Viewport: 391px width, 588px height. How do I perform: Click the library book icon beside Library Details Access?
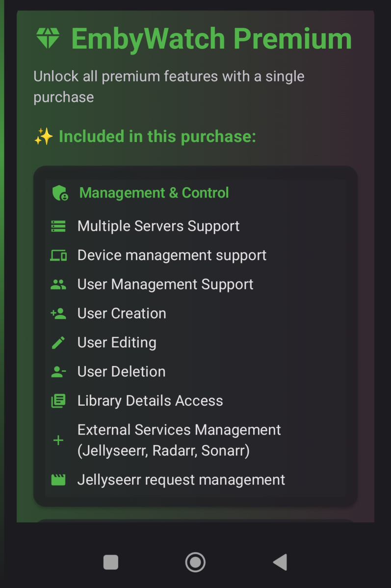click(x=58, y=400)
